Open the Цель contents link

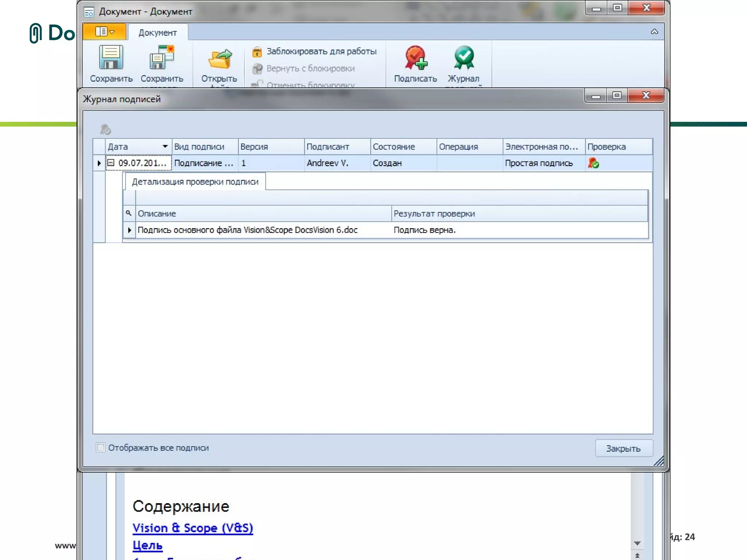[147, 545]
